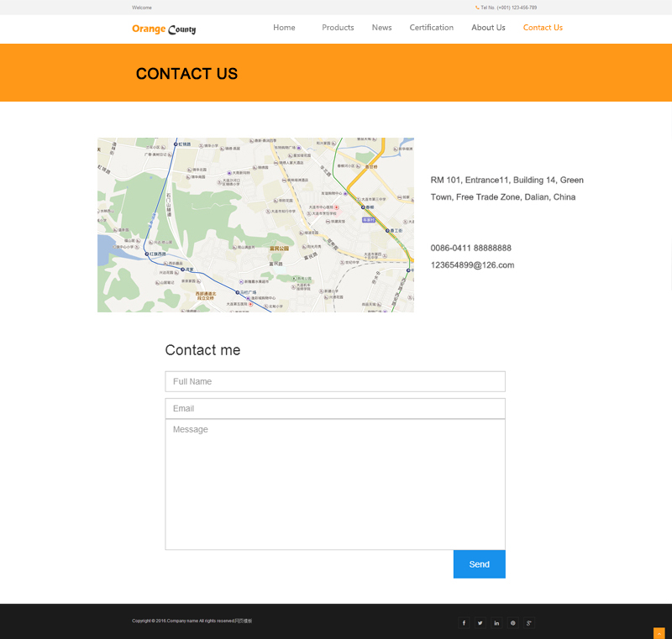This screenshot has width=672, height=639.
Task: Open the Facebook footer icon
Action: (x=464, y=622)
